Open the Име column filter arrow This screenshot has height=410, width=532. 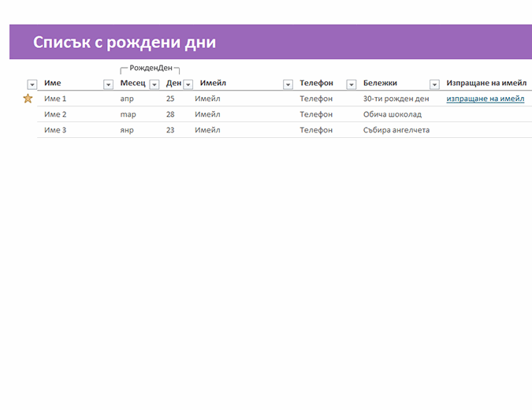coord(109,84)
